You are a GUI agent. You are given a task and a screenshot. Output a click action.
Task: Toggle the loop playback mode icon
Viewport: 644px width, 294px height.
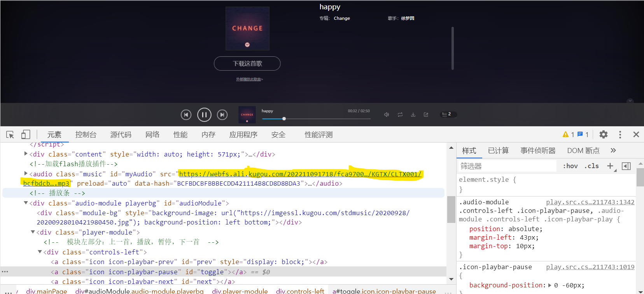[x=400, y=115]
